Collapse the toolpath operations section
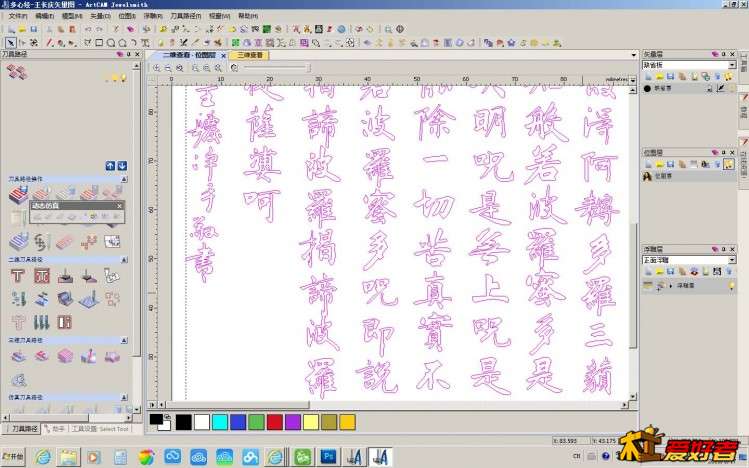 [x=124, y=179]
